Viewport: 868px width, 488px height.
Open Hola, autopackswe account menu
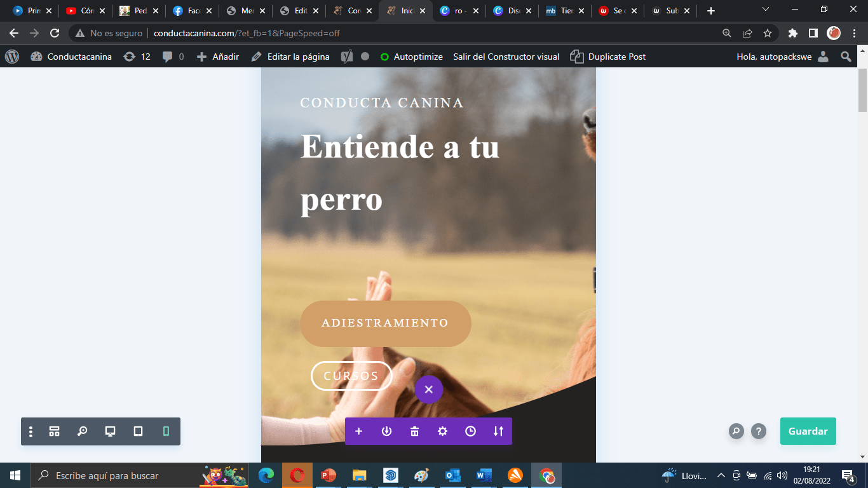tap(782, 57)
